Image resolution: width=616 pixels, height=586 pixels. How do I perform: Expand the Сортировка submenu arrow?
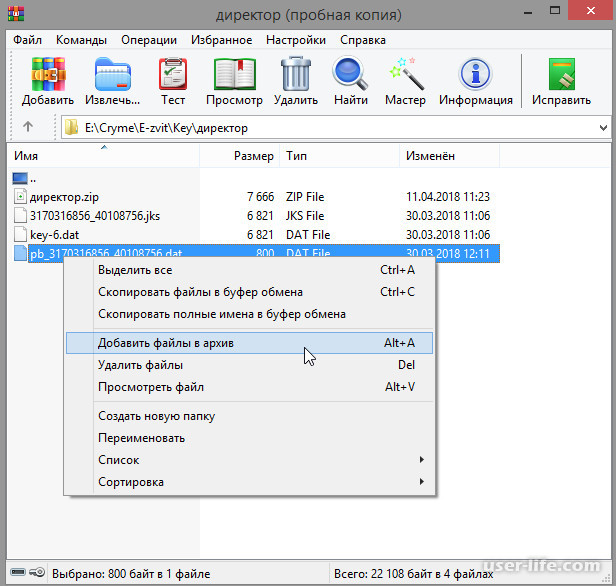[x=422, y=482]
